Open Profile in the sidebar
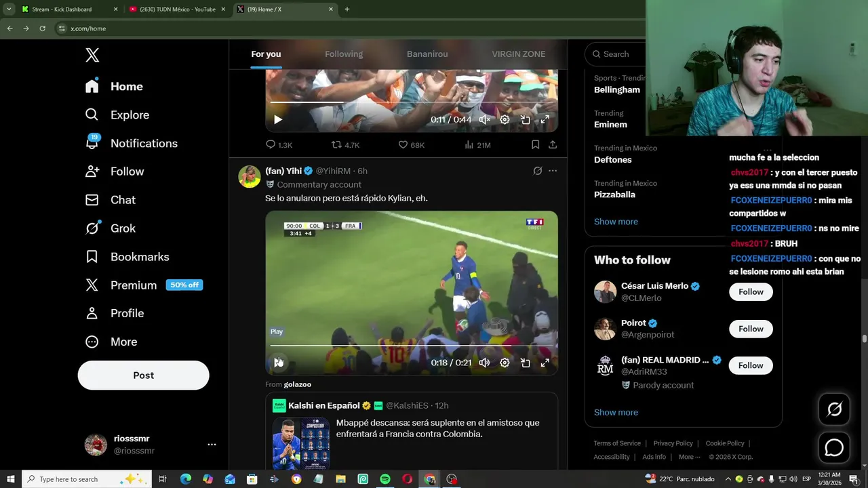Viewport: 868px width, 488px height. point(114,313)
